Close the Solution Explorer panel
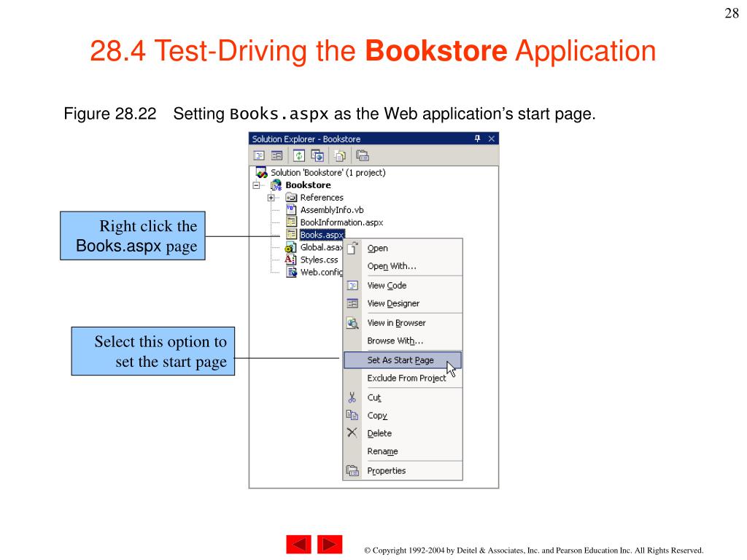This screenshot has height=560, width=747. [x=492, y=139]
